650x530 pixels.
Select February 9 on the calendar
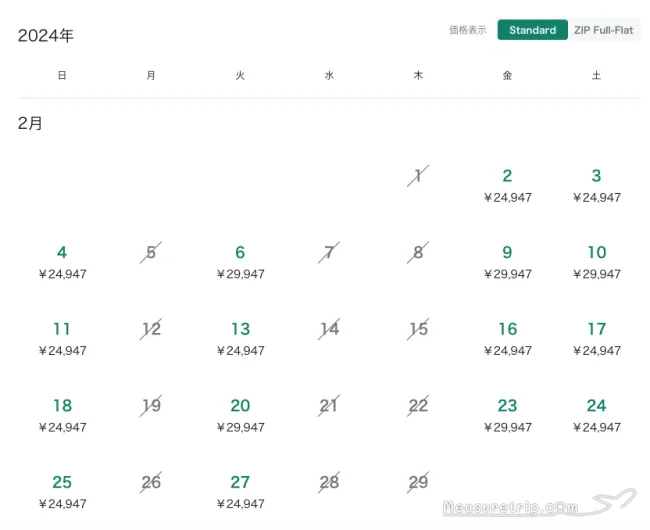(507, 262)
